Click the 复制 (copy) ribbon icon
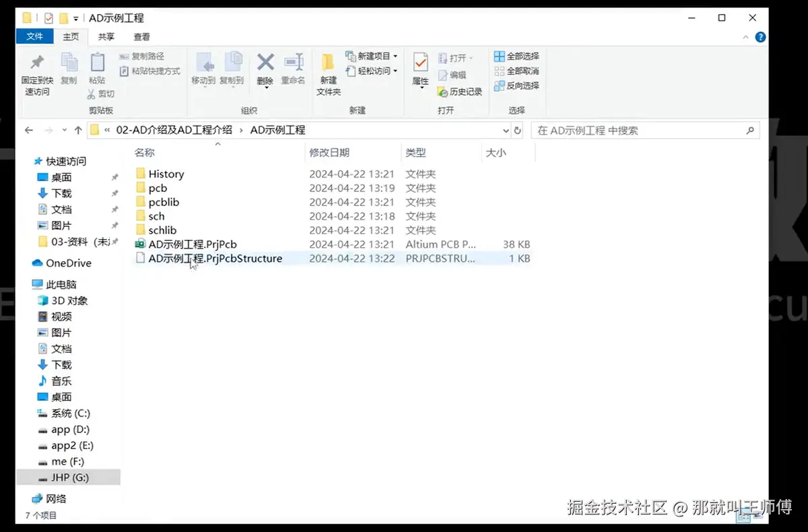The image size is (808, 532). (x=69, y=63)
